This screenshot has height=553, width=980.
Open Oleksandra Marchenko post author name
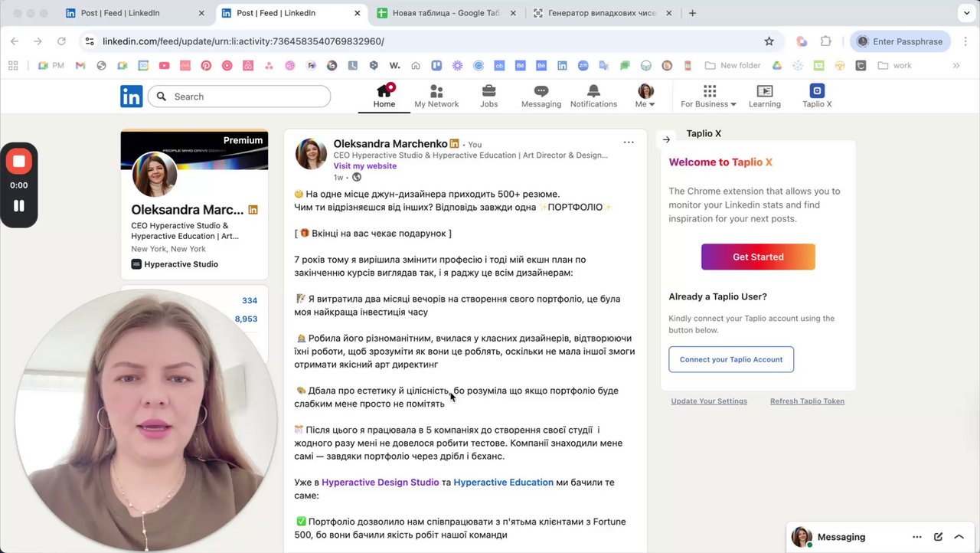pyautogui.click(x=390, y=144)
